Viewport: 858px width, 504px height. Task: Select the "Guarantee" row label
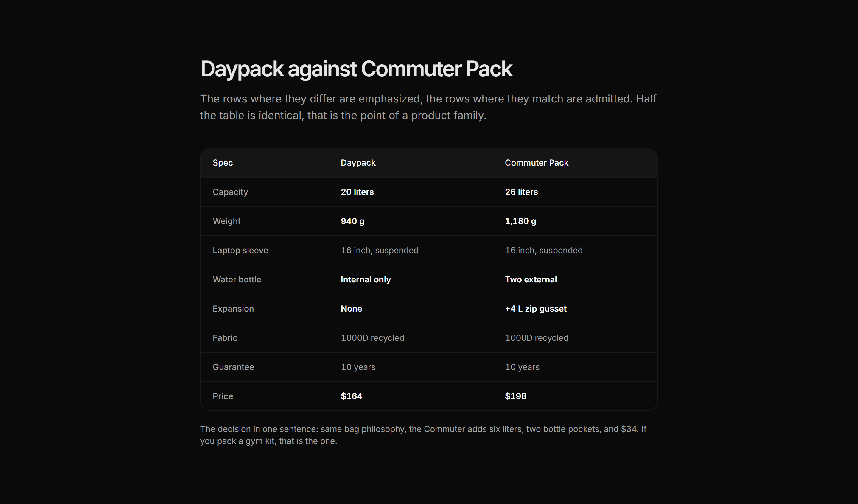coord(233,367)
